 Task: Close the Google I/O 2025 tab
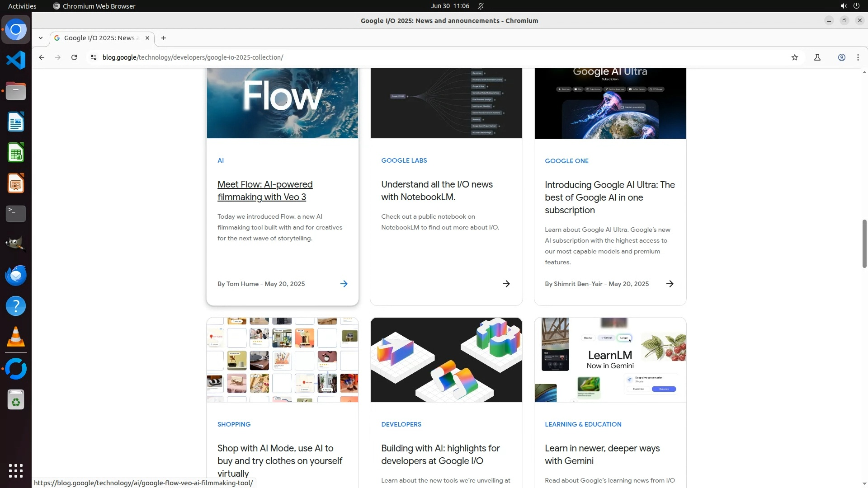tap(147, 38)
